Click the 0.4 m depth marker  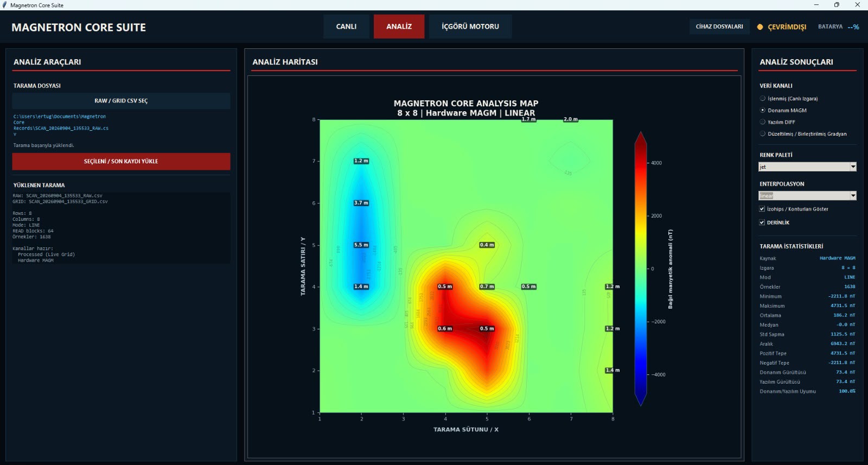487,245
